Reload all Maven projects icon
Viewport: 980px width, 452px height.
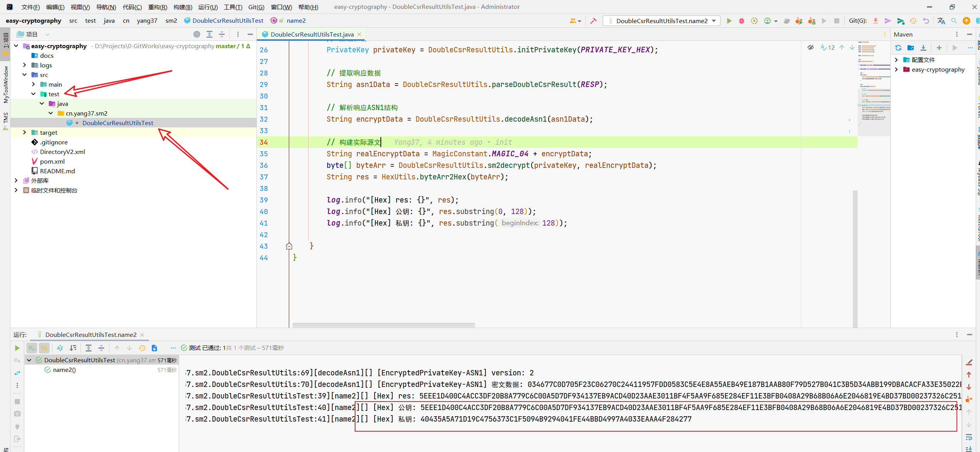[x=898, y=48]
